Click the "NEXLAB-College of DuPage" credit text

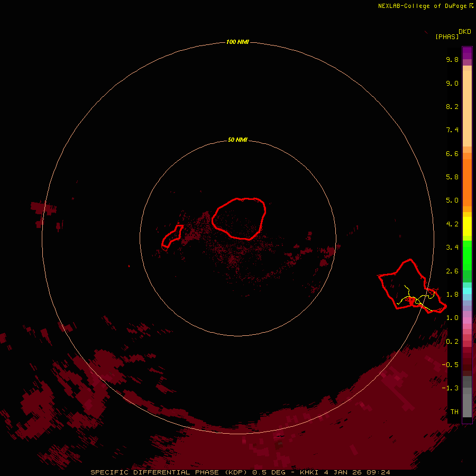422,6
